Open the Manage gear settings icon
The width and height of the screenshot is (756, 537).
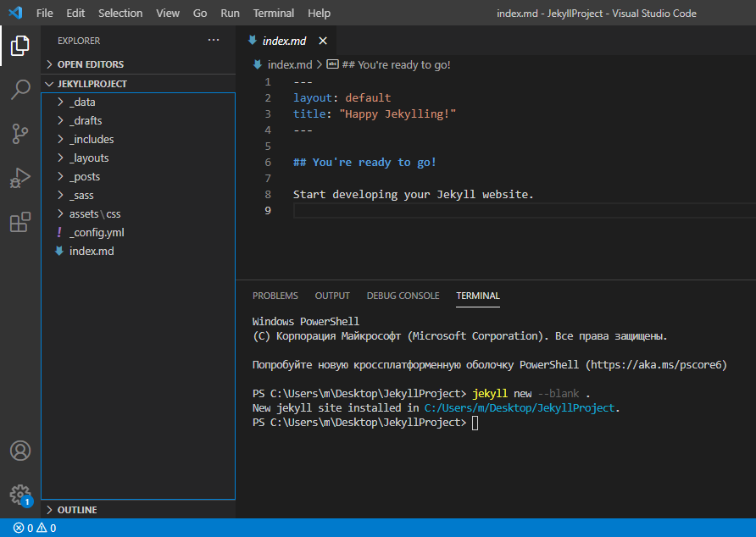tap(20, 494)
